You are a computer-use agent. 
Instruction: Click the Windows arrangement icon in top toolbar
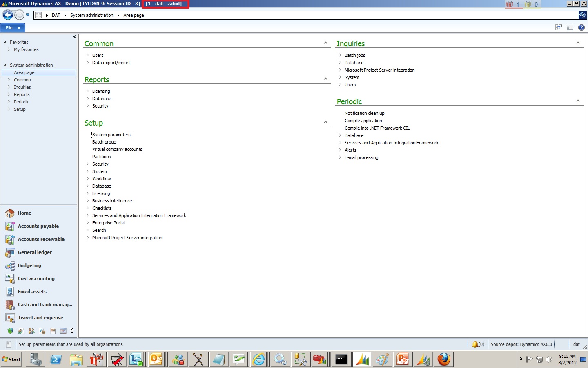559,27
